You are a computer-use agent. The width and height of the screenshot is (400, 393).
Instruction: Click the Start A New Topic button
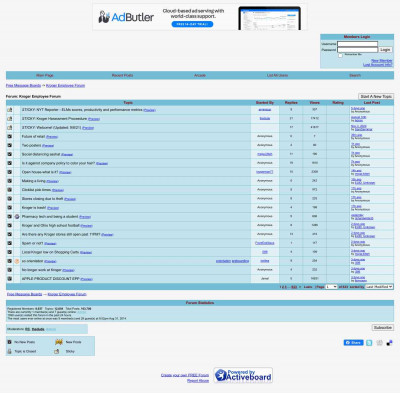[376, 96]
